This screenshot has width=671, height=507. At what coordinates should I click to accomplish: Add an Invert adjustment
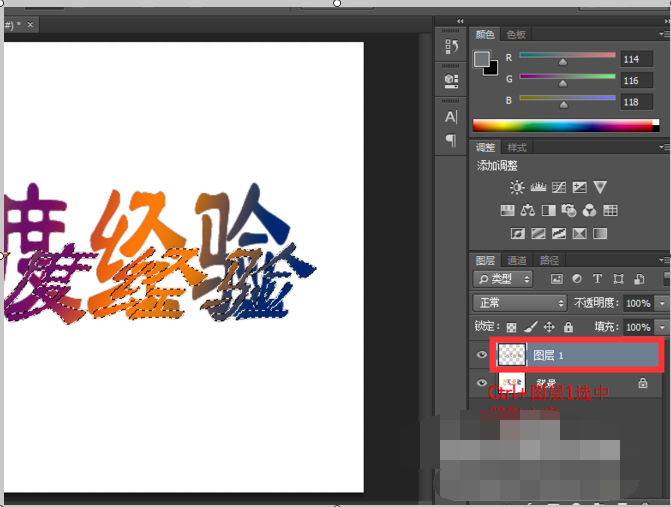(517, 234)
